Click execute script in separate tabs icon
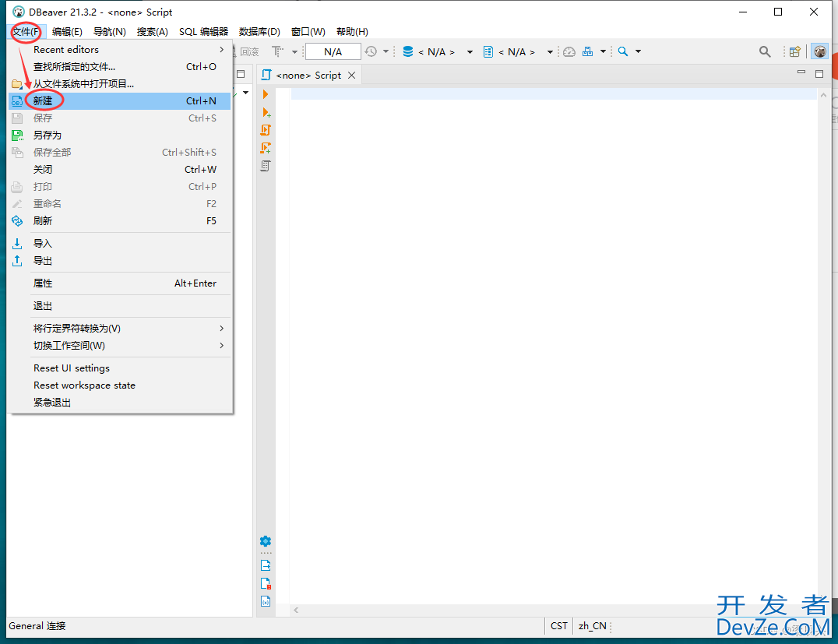This screenshot has height=644, width=838. point(266,147)
